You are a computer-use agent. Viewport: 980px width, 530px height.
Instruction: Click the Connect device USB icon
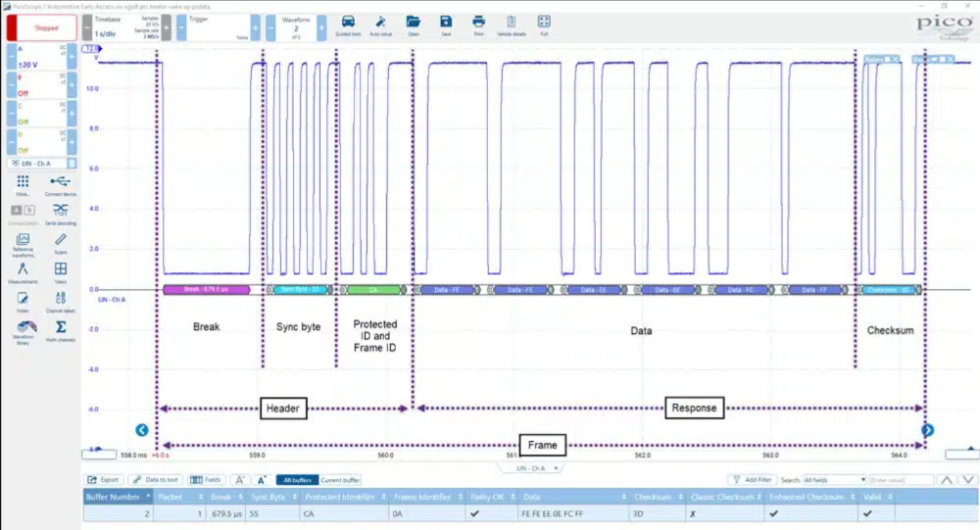pos(61,184)
